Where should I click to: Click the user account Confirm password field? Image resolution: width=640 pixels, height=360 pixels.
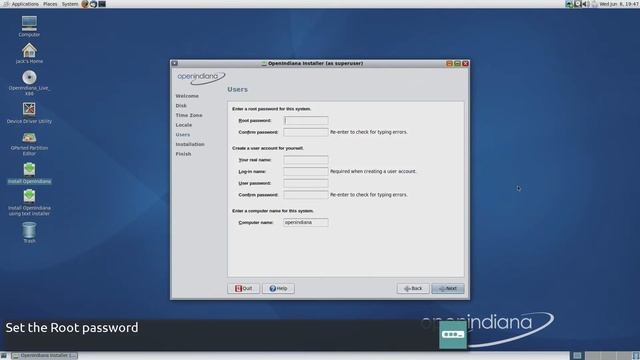306,195
